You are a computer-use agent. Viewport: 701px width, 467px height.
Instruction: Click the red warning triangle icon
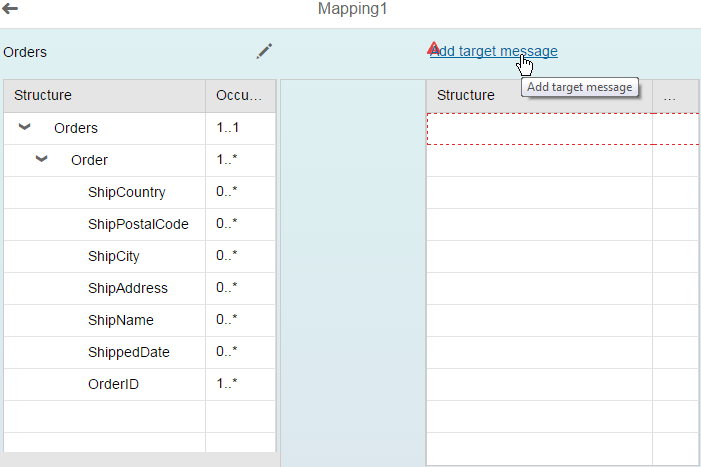(433, 48)
